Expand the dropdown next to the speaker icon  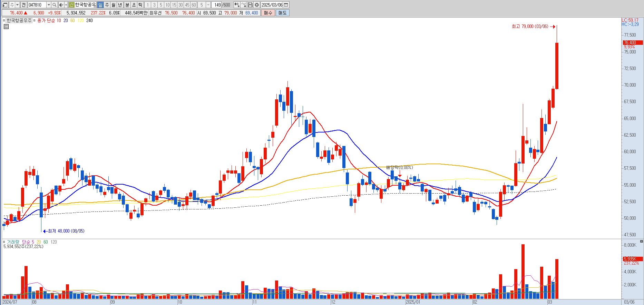tap(66, 5)
